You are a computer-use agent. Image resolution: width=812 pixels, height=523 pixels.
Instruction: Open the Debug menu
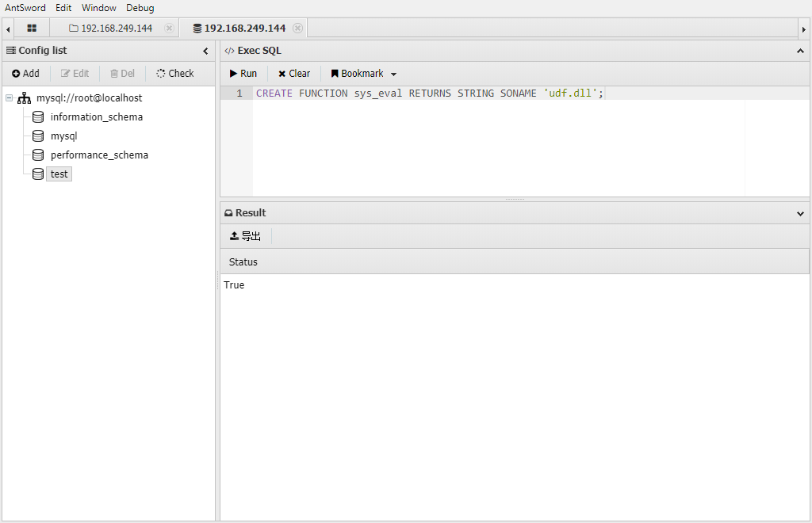tap(140, 8)
